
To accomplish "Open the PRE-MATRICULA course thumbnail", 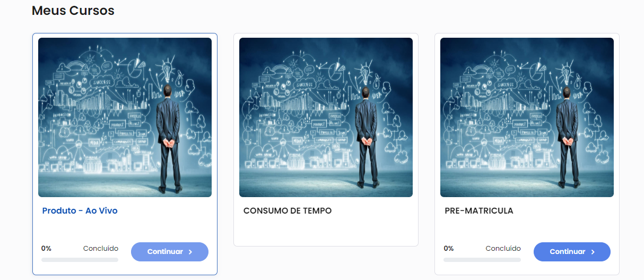I will click(x=527, y=117).
